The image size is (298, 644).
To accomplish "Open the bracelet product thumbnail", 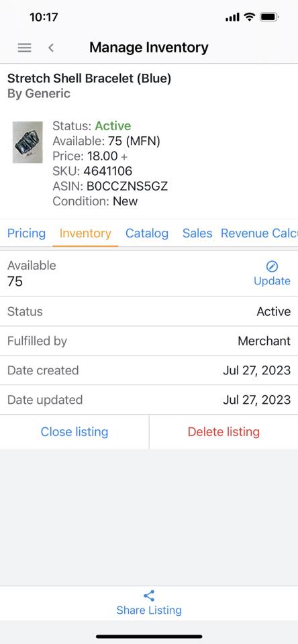I will point(28,142).
